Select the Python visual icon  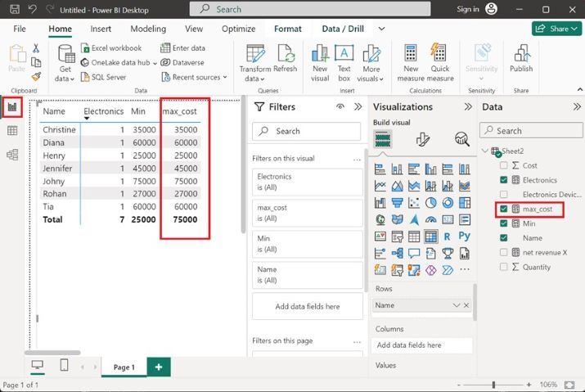[x=465, y=237]
